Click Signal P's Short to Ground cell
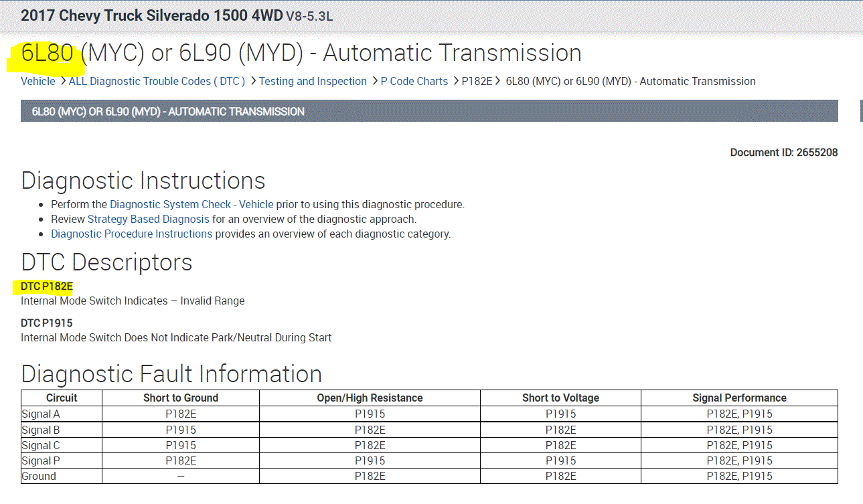The width and height of the screenshot is (863, 504). 181,460
